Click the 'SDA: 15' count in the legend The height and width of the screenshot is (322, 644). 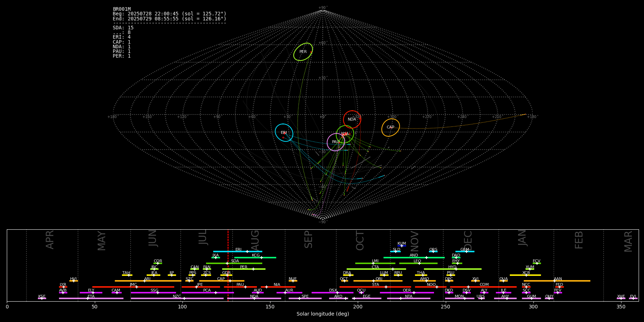pos(123,28)
